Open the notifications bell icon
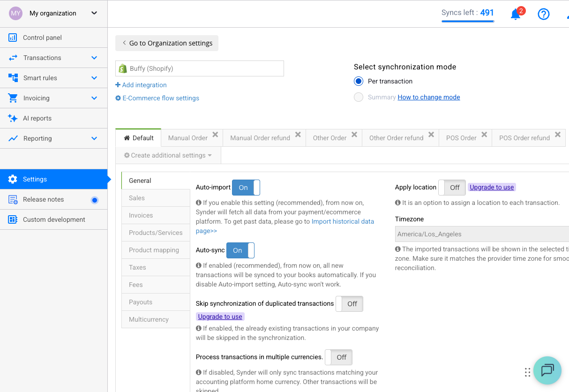Screen dimensions: 569x392 point(516,14)
